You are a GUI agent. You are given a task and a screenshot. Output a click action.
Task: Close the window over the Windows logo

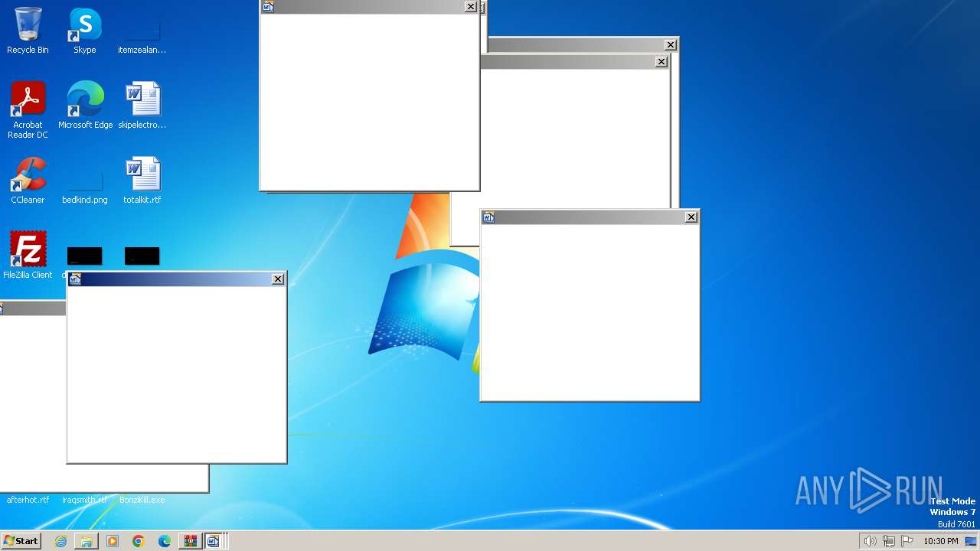click(691, 217)
